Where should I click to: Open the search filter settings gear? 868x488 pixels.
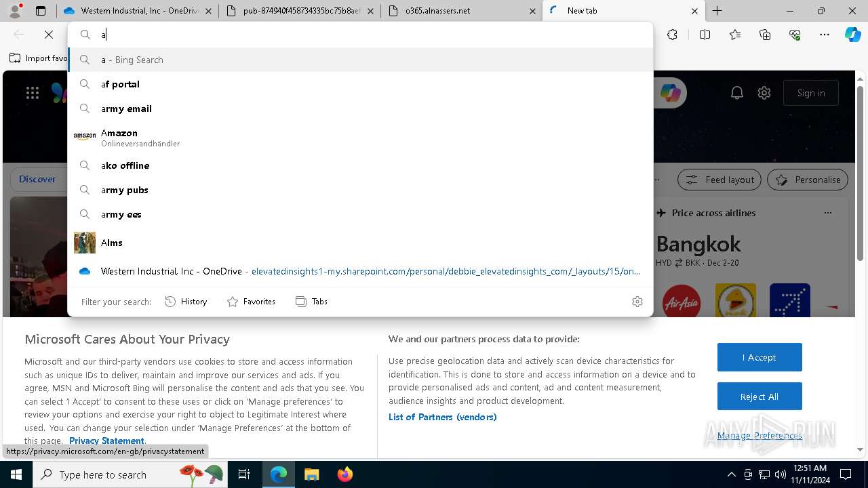tap(637, 302)
